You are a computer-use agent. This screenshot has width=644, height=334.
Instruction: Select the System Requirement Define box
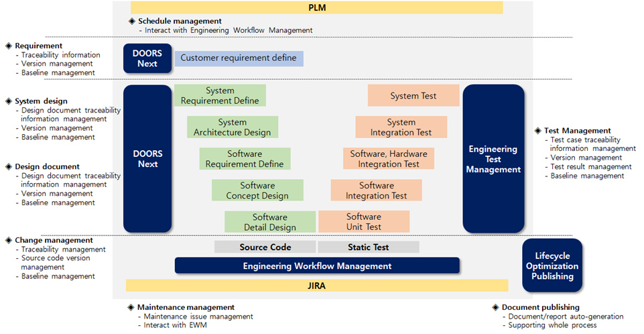pos(220,95)
